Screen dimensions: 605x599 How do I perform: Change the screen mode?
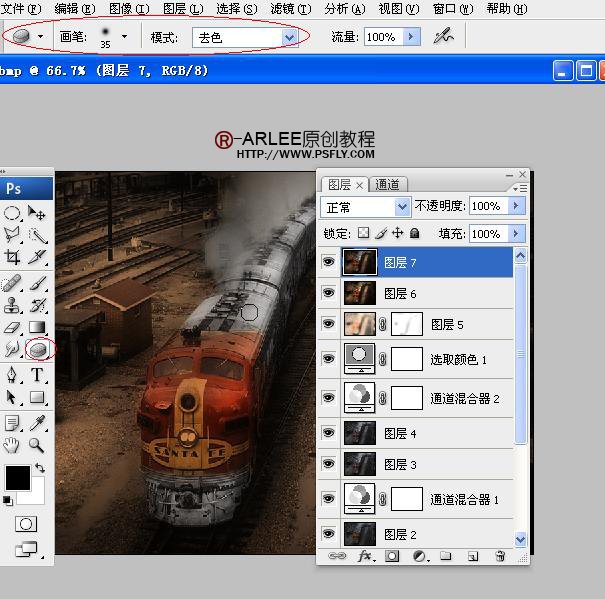pyautogui.click(x=26, y=549)
